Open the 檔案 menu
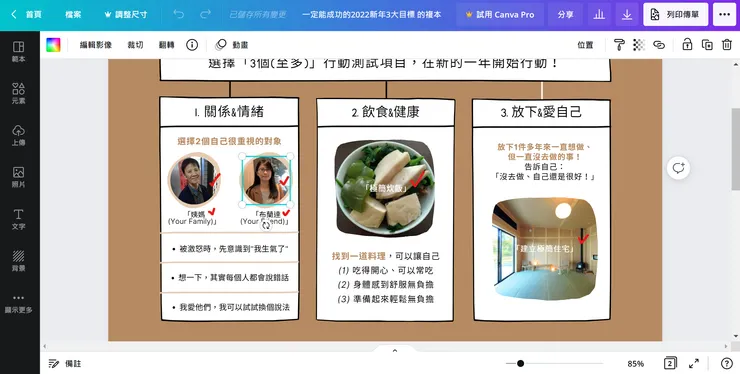 pyautogui.click(x=73, y=15)
